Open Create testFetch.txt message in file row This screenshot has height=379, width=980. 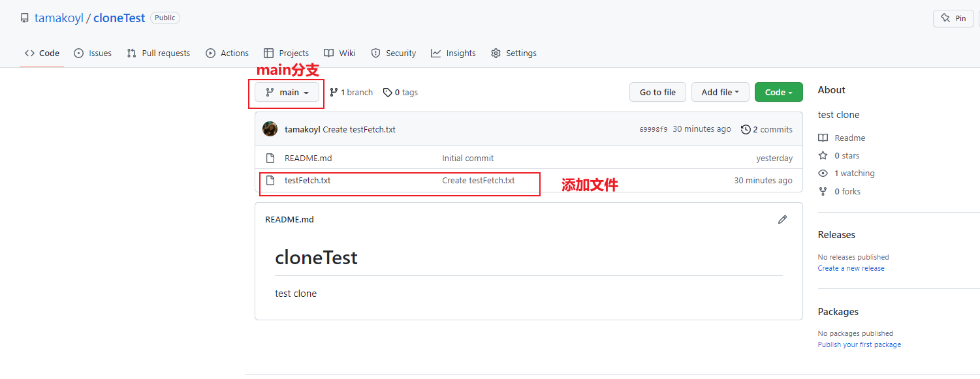click(x=479, y=181)
